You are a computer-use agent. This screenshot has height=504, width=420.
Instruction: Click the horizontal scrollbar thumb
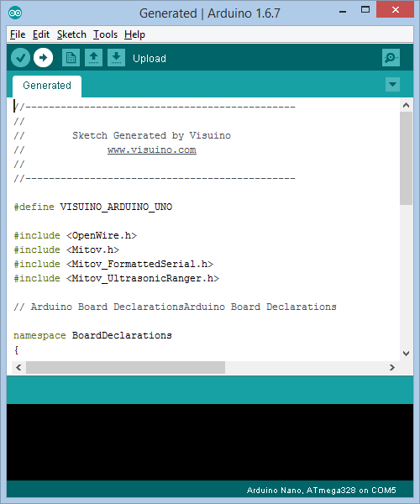pos(126,367)
